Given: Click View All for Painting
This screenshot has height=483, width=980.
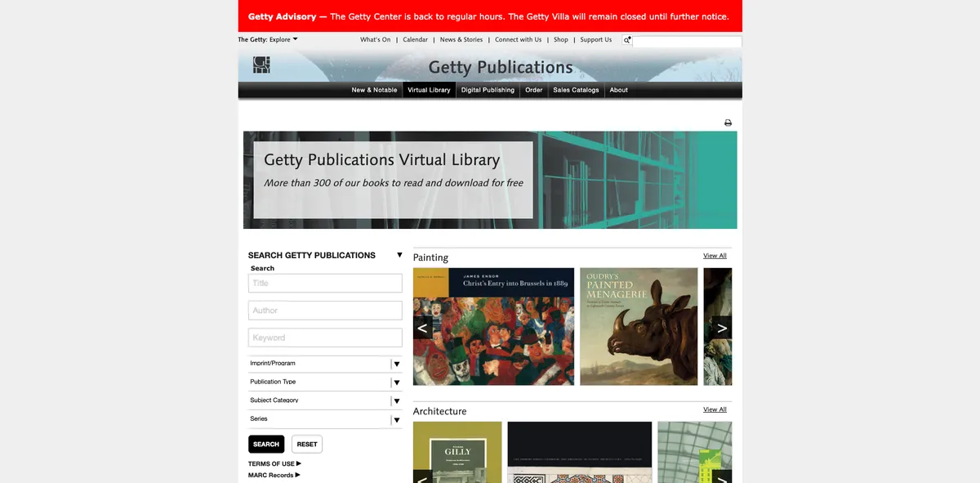Looking at the screenshot, I should tap(715, 256).
